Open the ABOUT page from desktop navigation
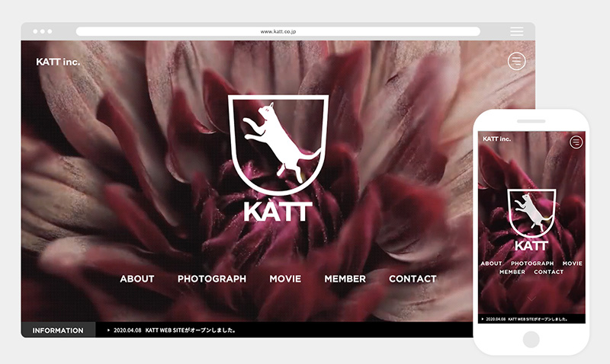Image resolution: width=610 pixels, height=364 pixels. [x=137, y=279]
